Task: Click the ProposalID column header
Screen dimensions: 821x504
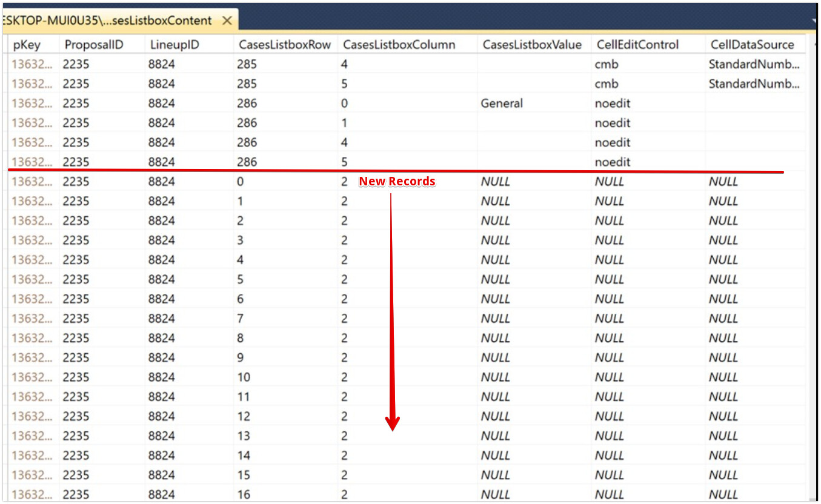Action: click(93, 44)
